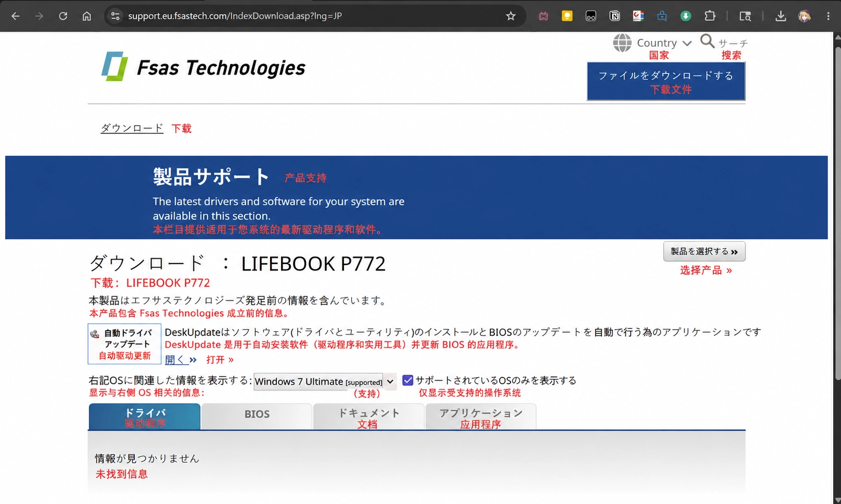Viewport: 841px width, 504px height.
Task: Open the Notion web clipper extension
Action: tap(615, 16)
